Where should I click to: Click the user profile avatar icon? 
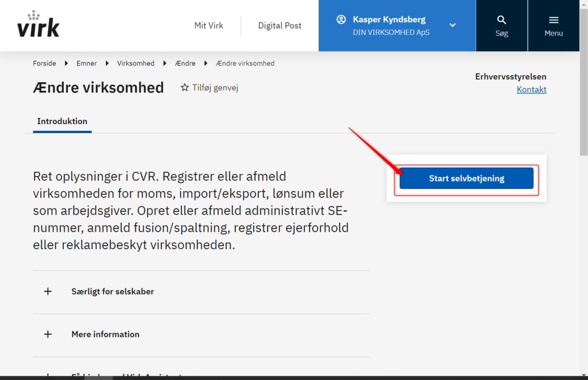(x=341, y=20)
